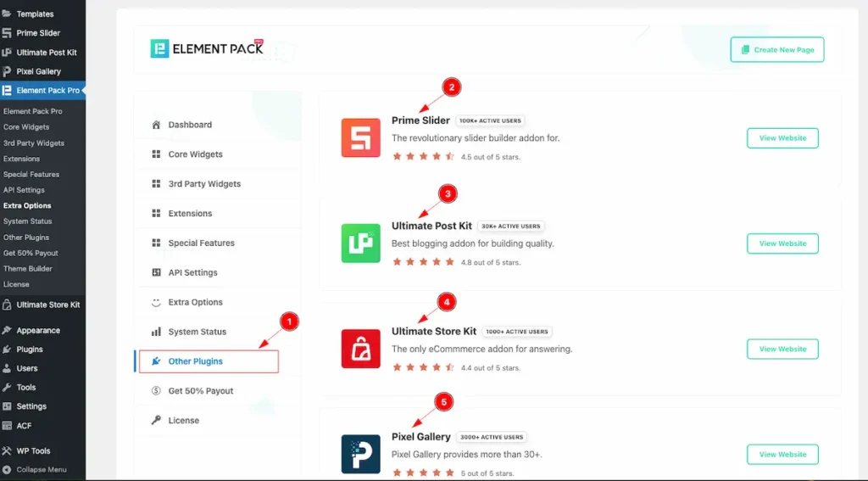Open Plugins in WordPress sidebar
This screenshot has height=481, width=868.
click(x=30, y=350)
